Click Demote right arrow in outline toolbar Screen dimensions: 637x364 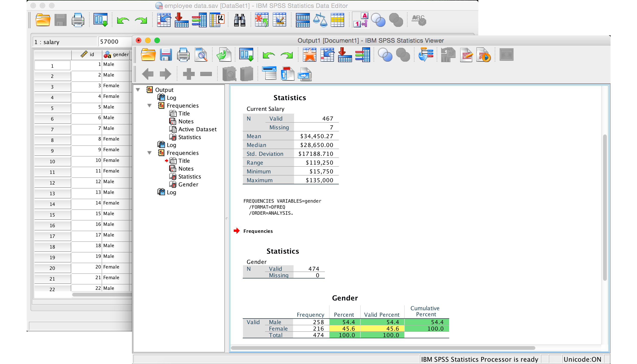(x=165, y=74)
